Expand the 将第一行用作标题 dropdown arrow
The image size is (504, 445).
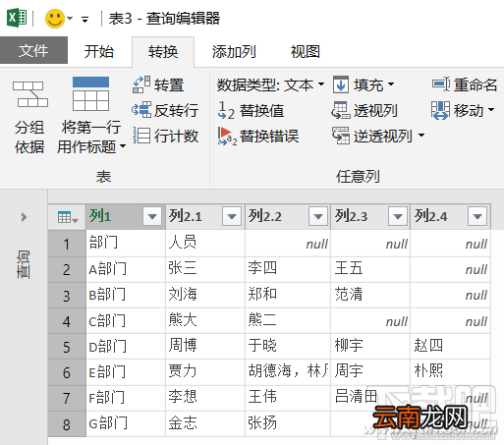click(123, 145)
